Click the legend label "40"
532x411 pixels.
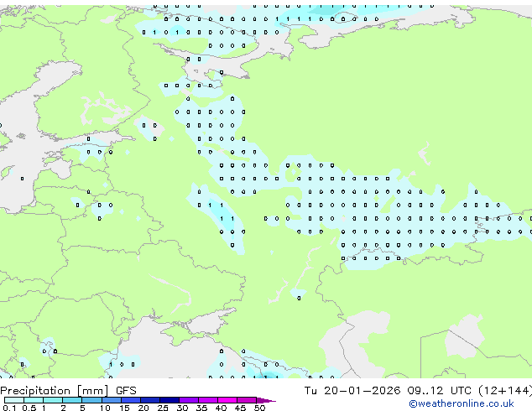click(221, 408)
